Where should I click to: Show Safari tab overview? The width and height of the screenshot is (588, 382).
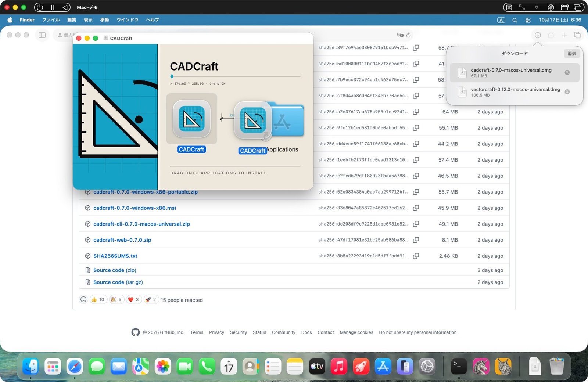pyautogui.click(x=577, y=35)
